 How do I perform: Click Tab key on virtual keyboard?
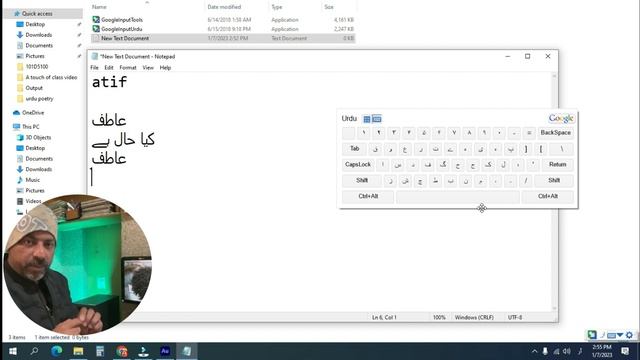click(354, 149)
